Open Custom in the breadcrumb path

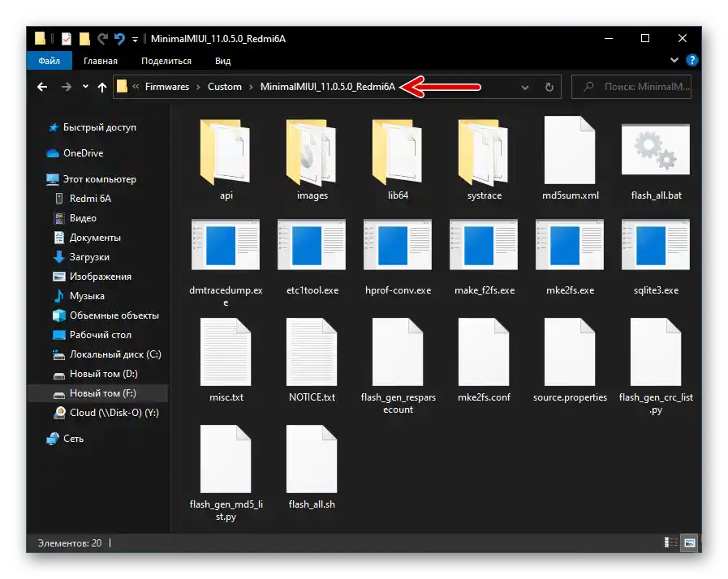coord(225,87)
